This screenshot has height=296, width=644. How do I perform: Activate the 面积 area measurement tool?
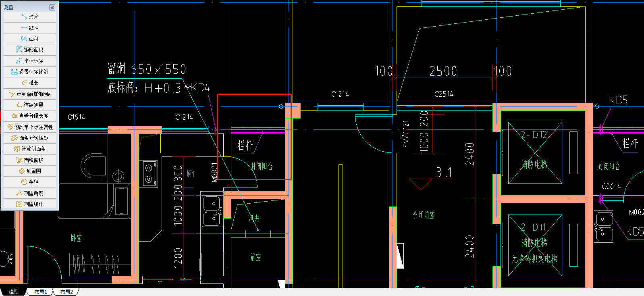30,39
